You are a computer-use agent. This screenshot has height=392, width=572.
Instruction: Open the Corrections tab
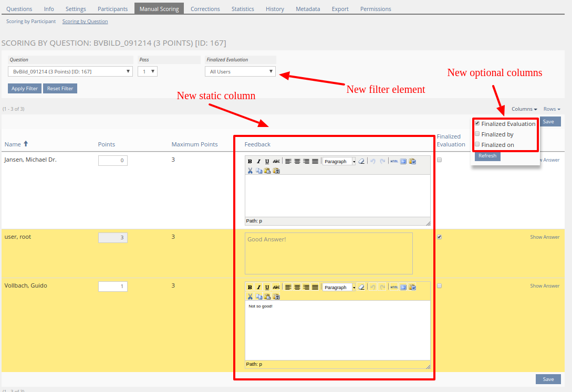click(x=205, y=9)
